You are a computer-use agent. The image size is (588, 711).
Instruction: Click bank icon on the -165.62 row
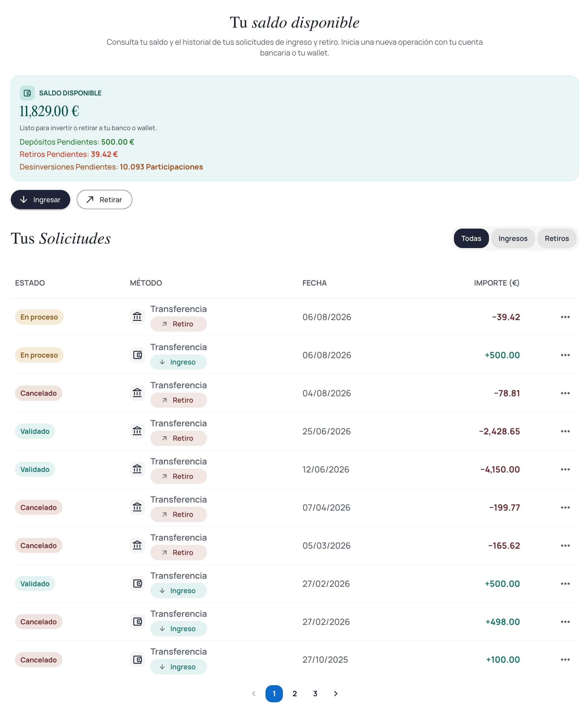(137, 545)
